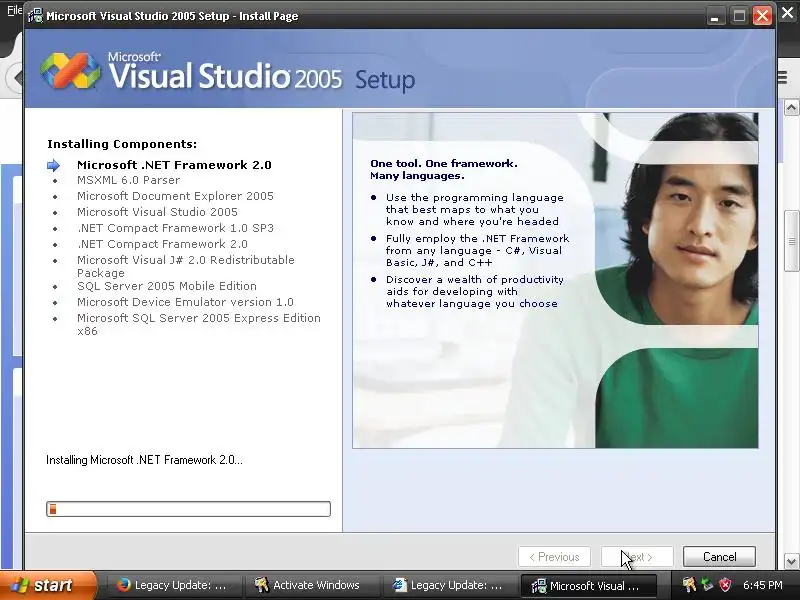800x600 pixels.
Task: Select Microsoft Visual taskbar button
Action: (587, 585)
